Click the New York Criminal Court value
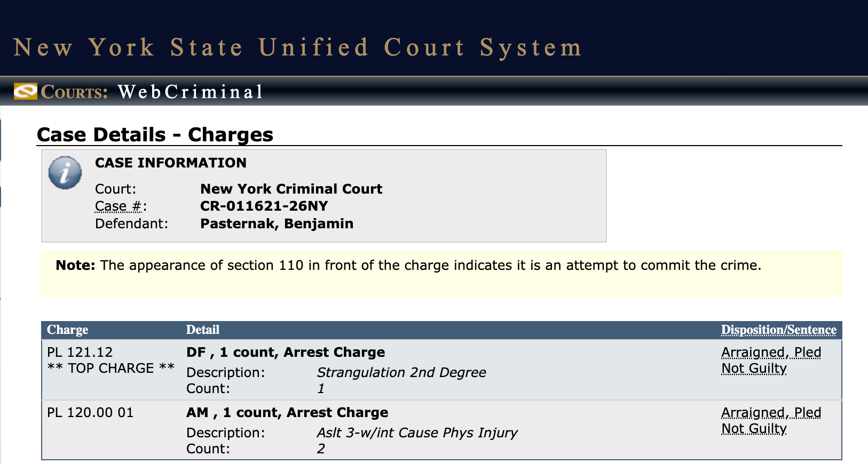 coord(291,189)
